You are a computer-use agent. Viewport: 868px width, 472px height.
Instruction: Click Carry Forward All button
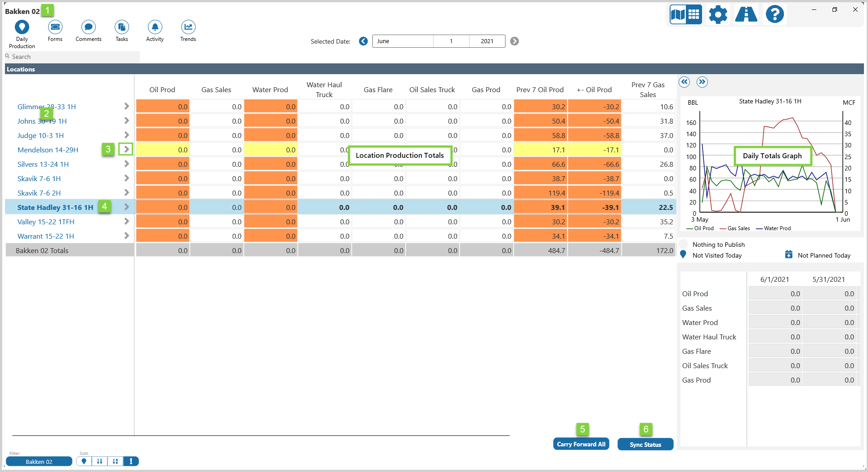pos(581,444)
